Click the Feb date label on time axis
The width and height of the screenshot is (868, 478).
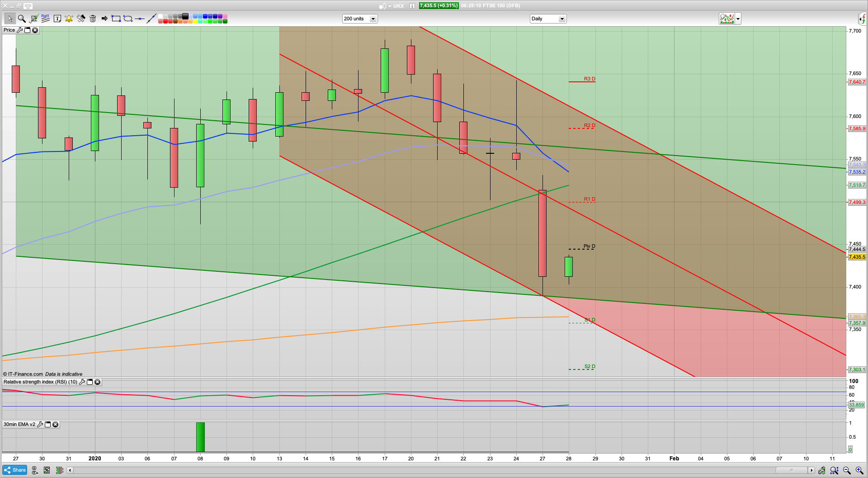[x=674, y=458]
